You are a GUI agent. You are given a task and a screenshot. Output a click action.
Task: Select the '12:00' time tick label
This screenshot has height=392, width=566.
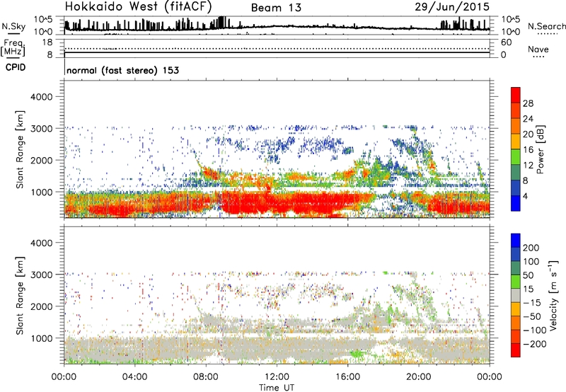click(277, 377)
